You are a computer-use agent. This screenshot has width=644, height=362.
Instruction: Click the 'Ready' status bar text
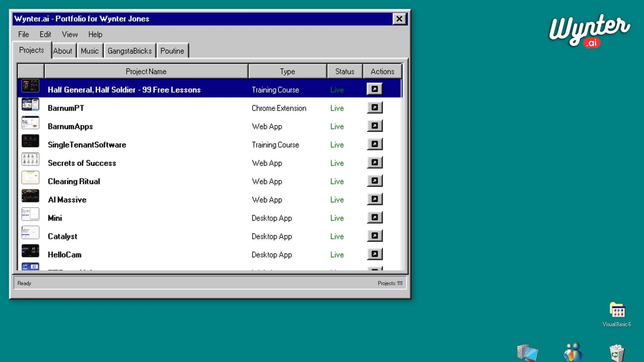[x=24, y=283]
